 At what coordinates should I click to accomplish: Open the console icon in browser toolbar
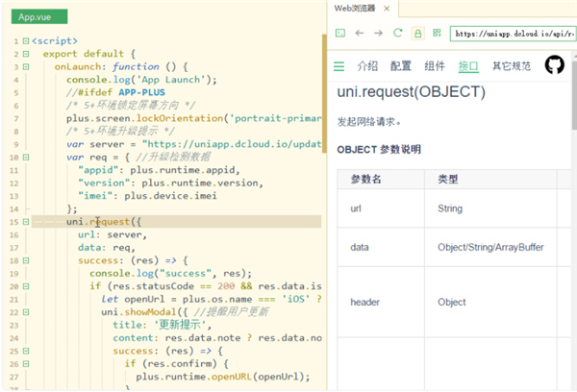pos(339,33)
